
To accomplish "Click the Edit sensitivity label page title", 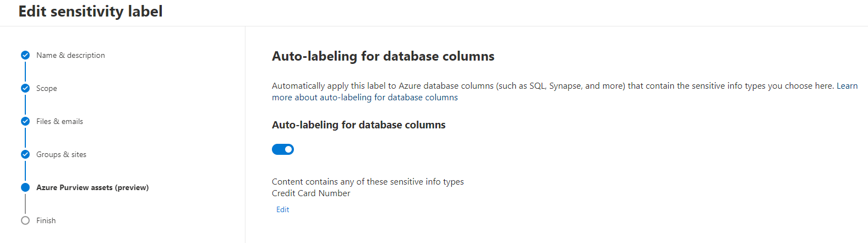I will coord(91,12).
